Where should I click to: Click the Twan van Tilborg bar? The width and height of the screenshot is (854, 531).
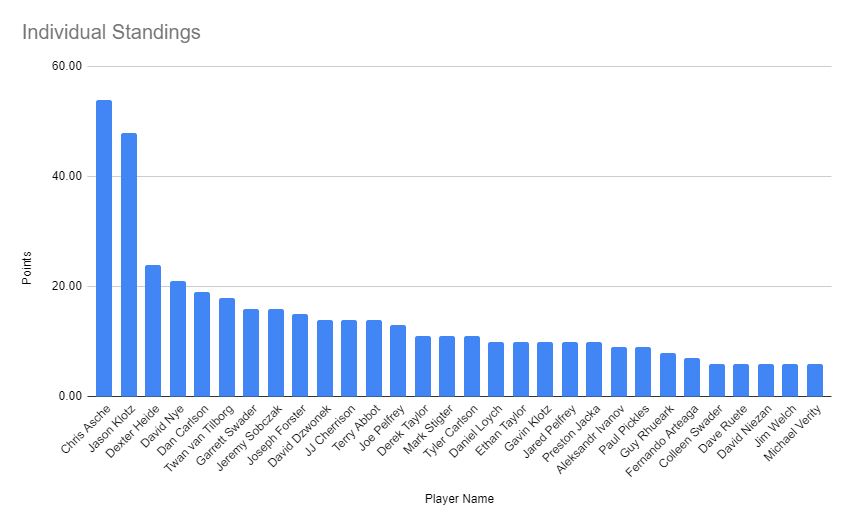[227, 347]
